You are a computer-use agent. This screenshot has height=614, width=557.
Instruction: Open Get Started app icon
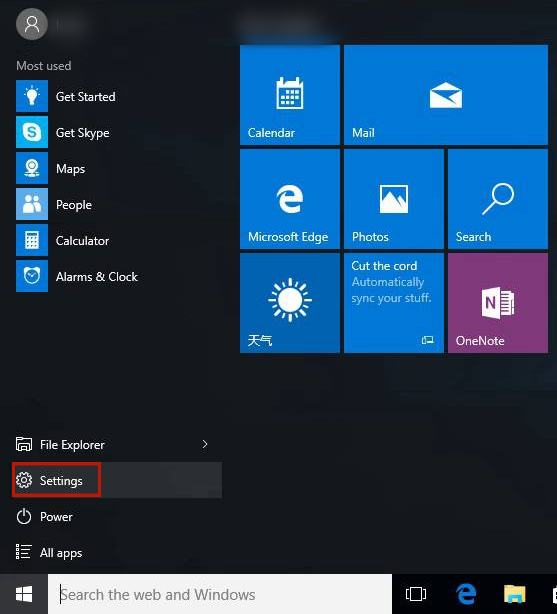click(32, 96)
